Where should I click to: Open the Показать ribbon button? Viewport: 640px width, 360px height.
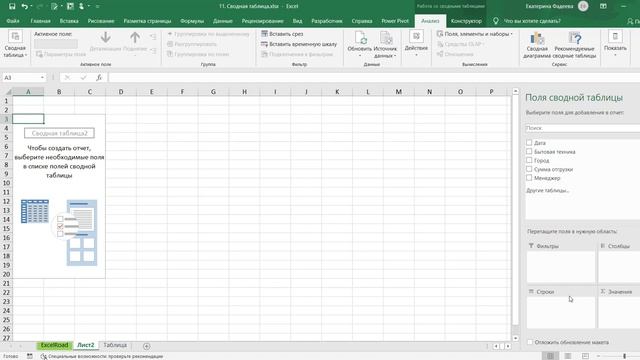(x=615, y=43)
